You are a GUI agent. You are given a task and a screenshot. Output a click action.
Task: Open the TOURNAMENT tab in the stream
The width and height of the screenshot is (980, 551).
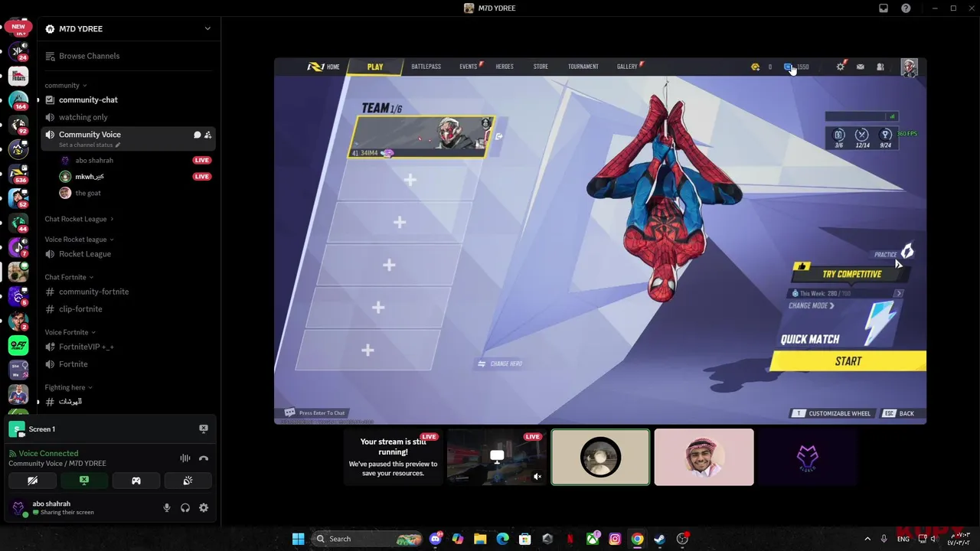tap(583, 67)
